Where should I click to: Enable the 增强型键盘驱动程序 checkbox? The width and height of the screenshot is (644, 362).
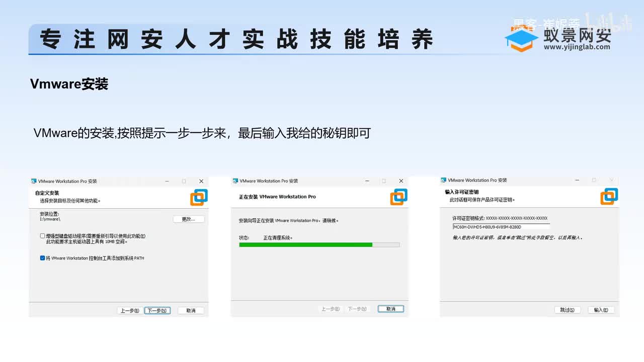coord(42,236)
